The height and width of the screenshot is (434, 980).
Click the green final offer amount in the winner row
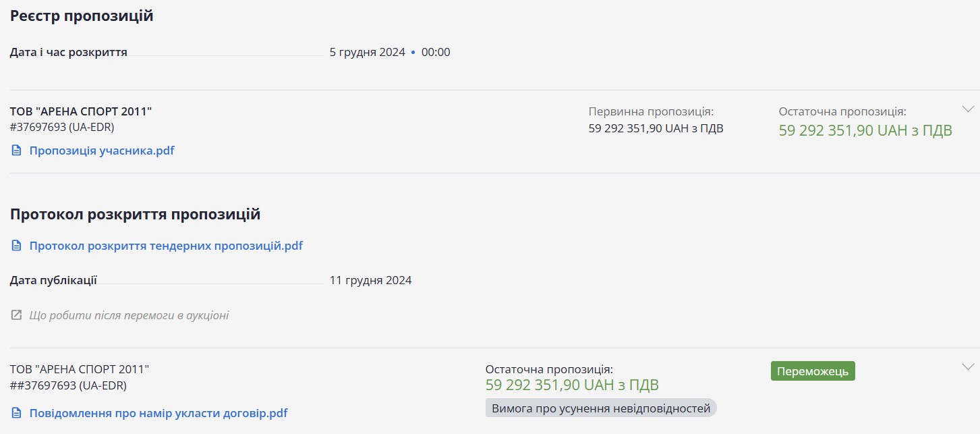pyautogui.click(x=572, y=385)
